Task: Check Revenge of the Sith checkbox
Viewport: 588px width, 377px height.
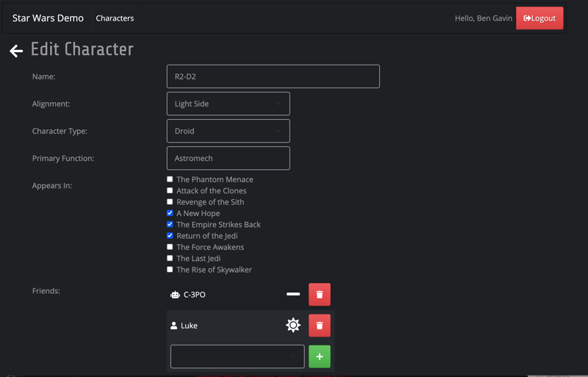Action: pos(170,202)
